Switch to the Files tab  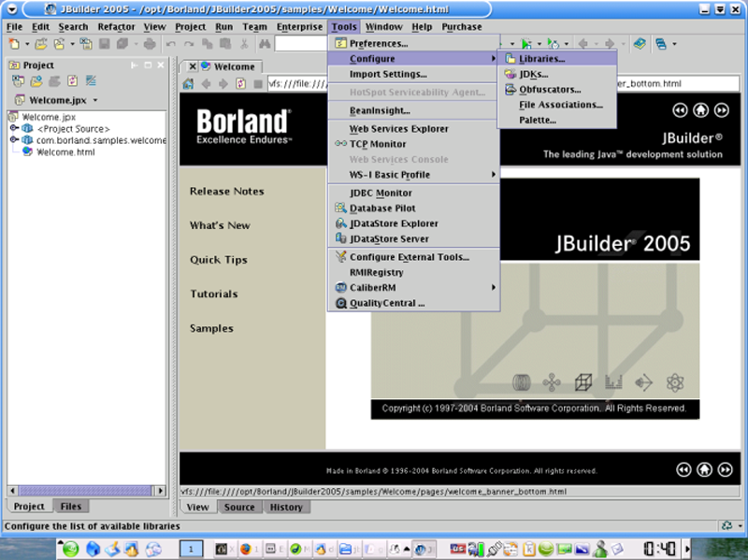coord(70,507)
